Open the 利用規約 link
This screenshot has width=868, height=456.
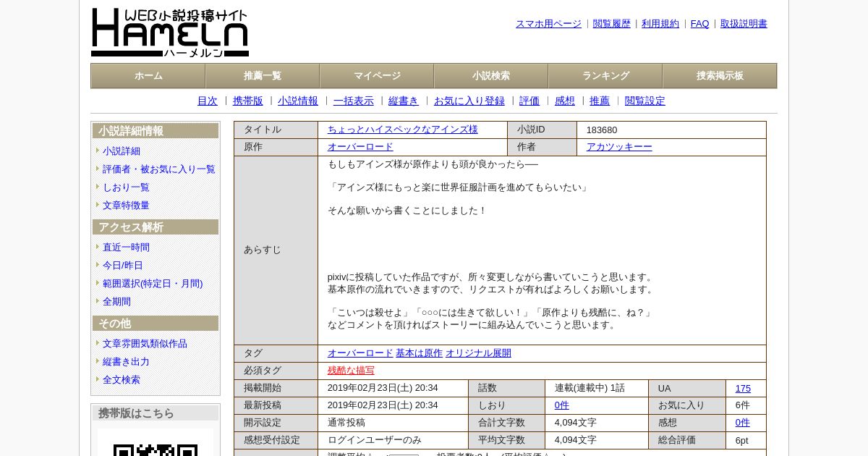pyautogui.click(x=660, y=24)
